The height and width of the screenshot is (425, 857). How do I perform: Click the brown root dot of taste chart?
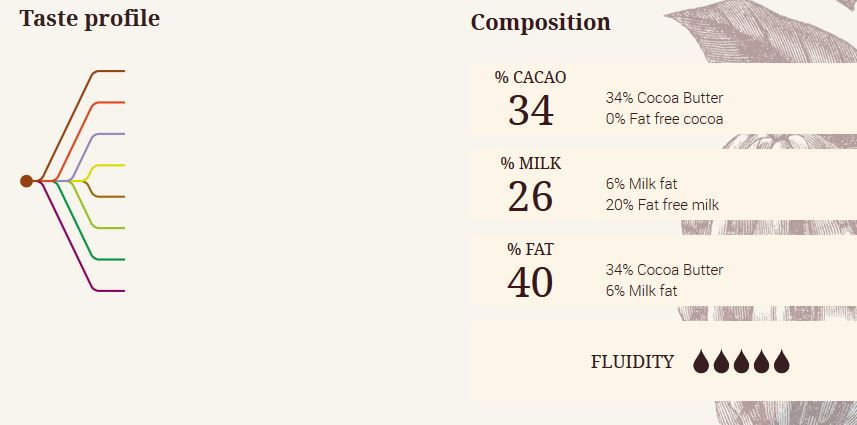pyautogui.click(x=27, y=181)
